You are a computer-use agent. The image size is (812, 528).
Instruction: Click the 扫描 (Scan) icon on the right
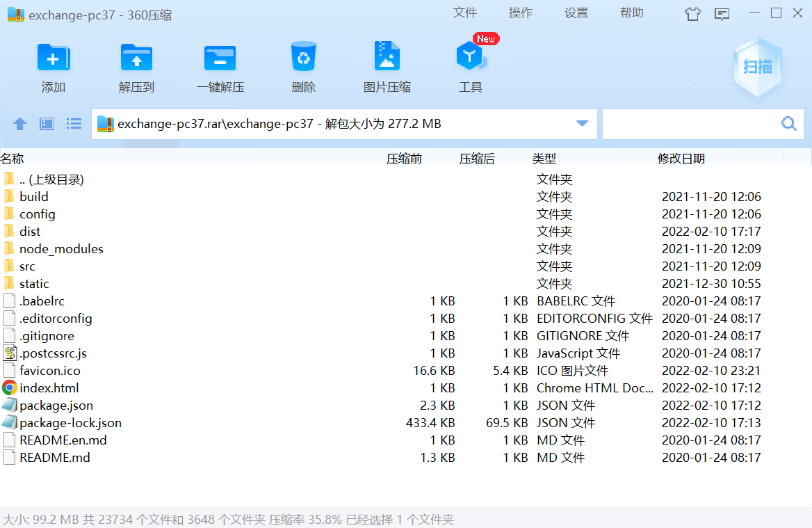tap(757, 66)
